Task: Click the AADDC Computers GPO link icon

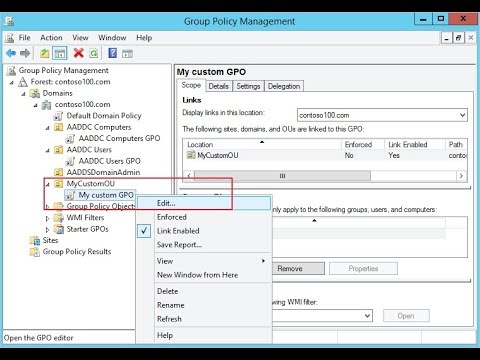Action: click(70, 139)
